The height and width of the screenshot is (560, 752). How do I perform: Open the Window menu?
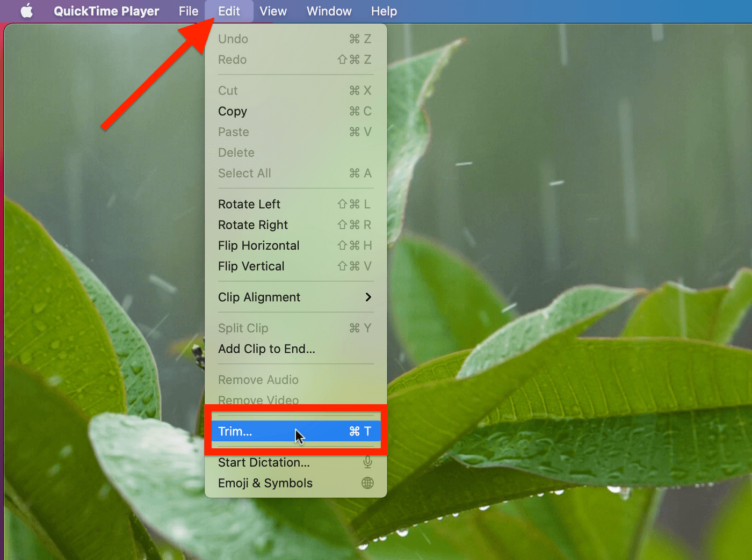click(x=329, y=11)
